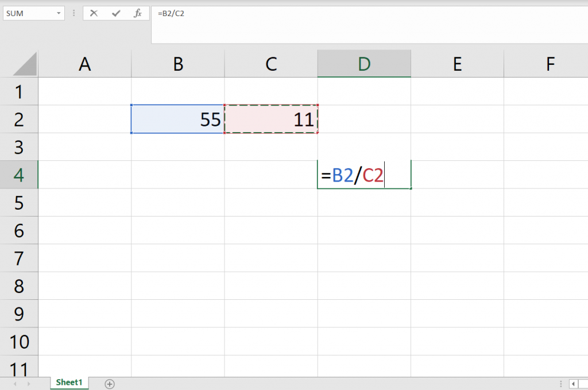
Task: Select column D header
Action: 364,64
